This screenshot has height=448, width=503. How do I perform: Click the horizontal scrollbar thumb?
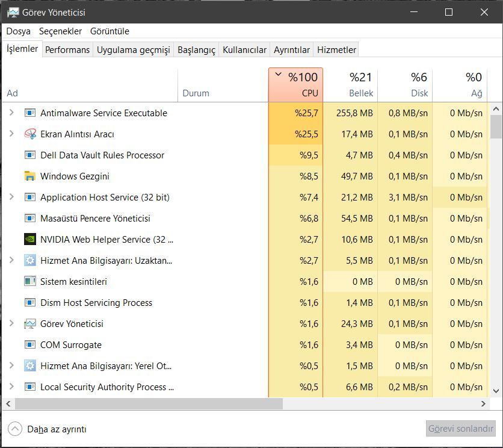pyautogui.click(x=149, y=403)
